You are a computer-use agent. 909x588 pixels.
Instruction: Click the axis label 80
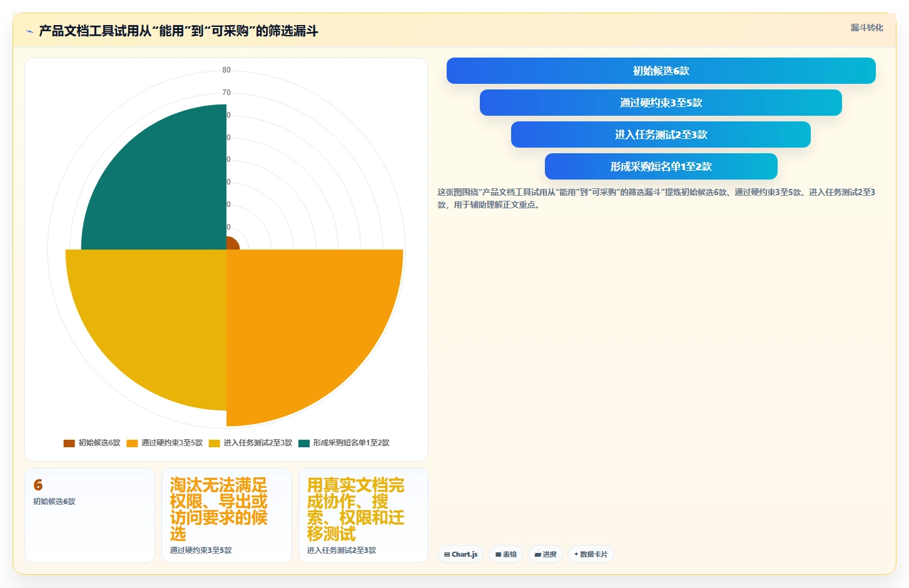point(226,70)
